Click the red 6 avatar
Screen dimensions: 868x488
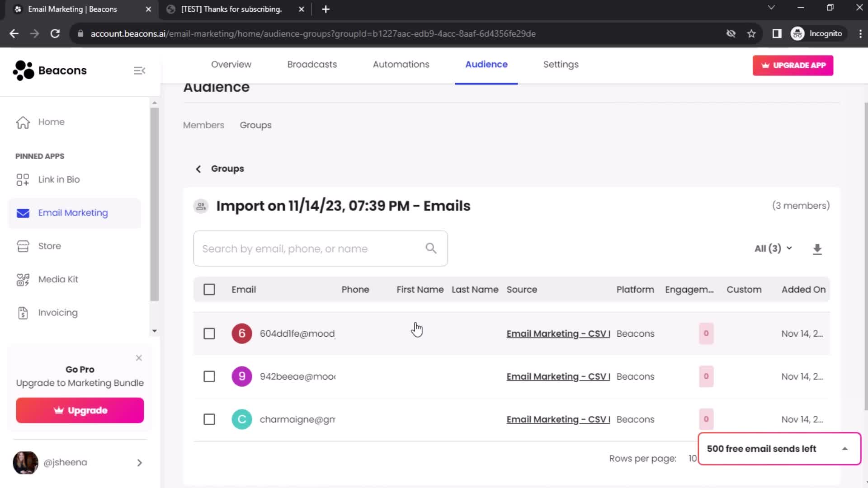pos(242,333)
